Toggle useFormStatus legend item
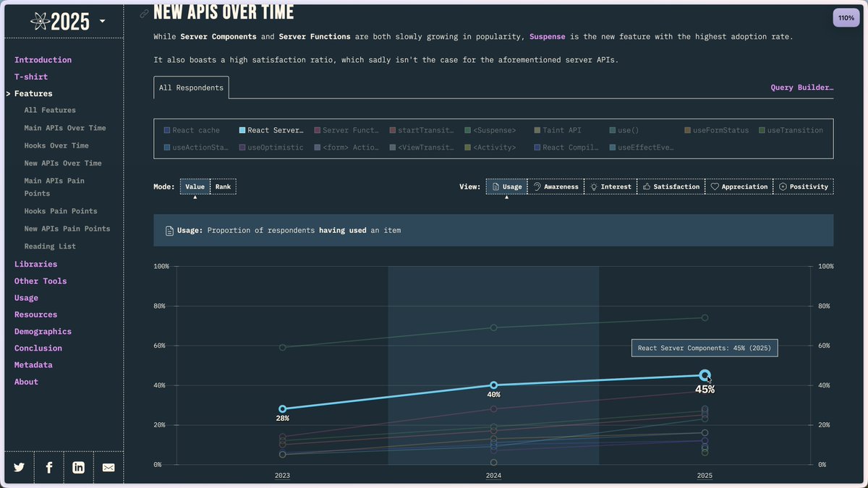This screenshot has height=488, width=868. pos(717,130)
